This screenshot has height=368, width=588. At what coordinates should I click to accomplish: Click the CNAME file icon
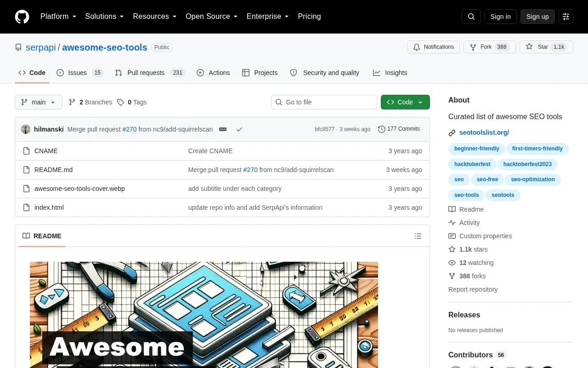point(27,151)
